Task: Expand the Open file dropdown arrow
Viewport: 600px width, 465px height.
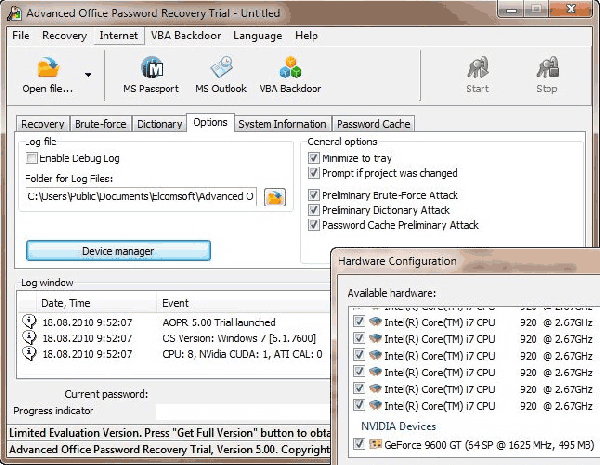Action: 88,75
